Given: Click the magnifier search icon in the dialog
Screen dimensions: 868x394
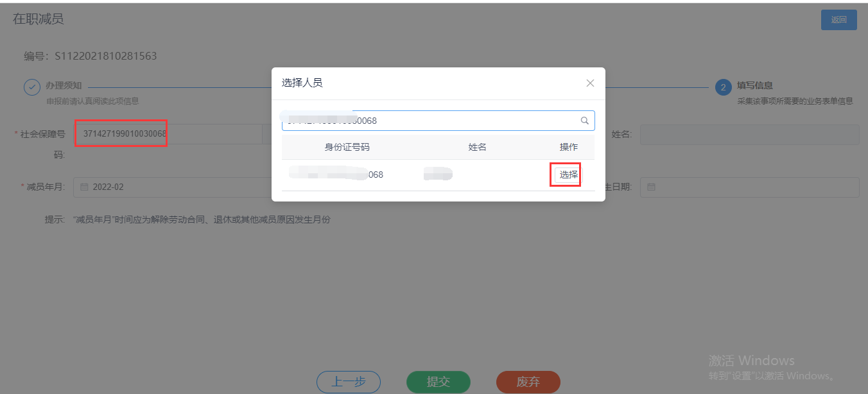Looking at the screenshot, I should (584, 121).
